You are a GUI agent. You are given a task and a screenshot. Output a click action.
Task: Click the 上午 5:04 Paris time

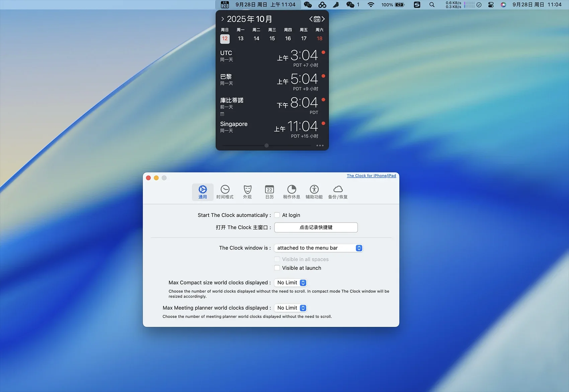point(298,79)
